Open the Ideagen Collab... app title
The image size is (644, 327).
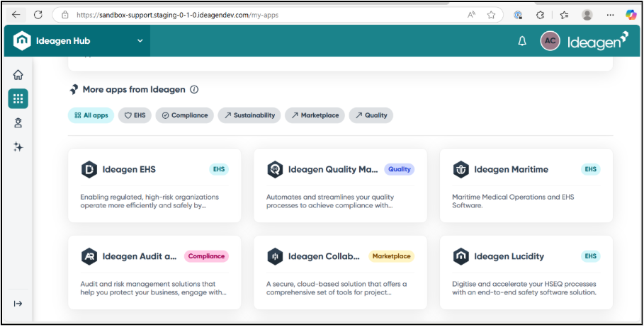pos(324,256)
